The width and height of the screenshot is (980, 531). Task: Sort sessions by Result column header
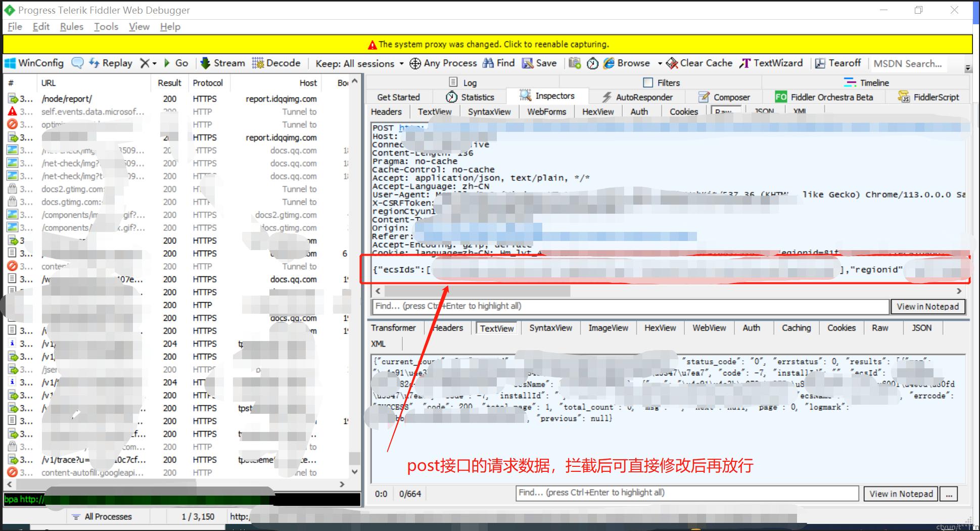(x=169, y=83)
